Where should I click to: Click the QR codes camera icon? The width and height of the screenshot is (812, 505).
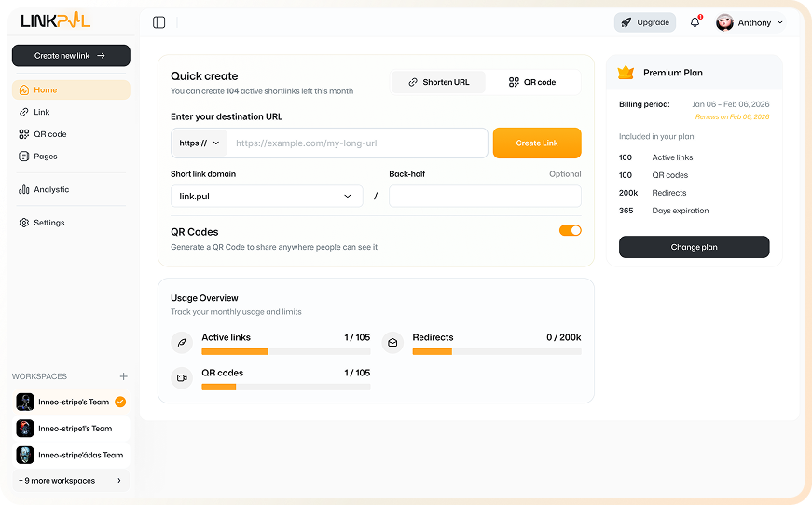[182, 377]
